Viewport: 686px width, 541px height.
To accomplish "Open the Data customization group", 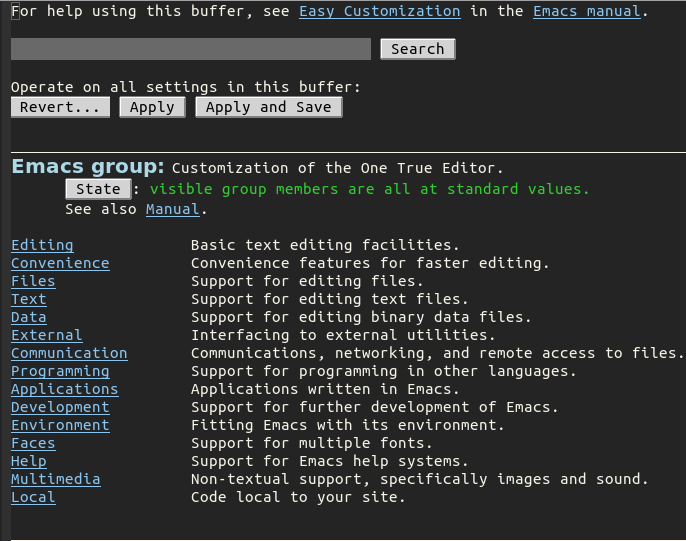I will click(x=29, y=317).
